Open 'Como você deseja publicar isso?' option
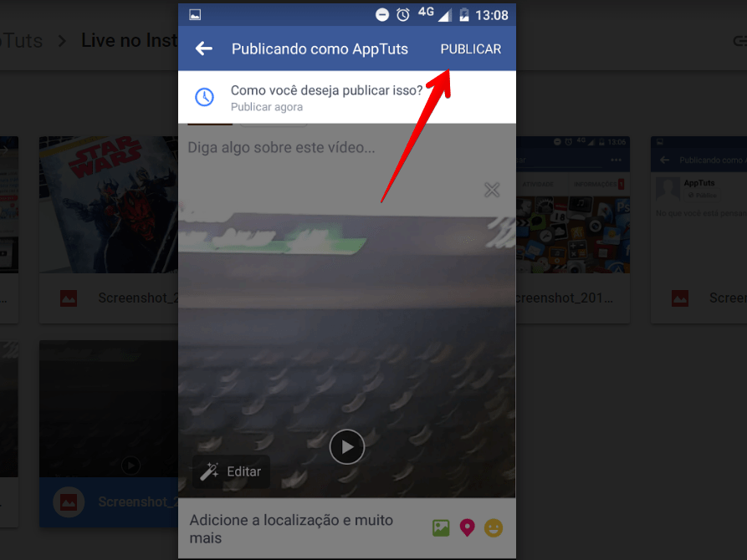 (347, 97)
